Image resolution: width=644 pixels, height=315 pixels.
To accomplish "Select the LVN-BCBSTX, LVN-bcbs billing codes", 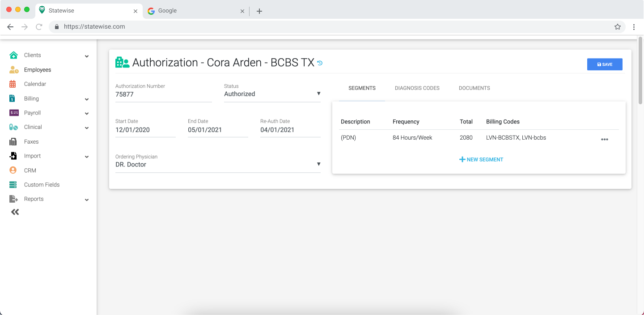I will (516, 138).
